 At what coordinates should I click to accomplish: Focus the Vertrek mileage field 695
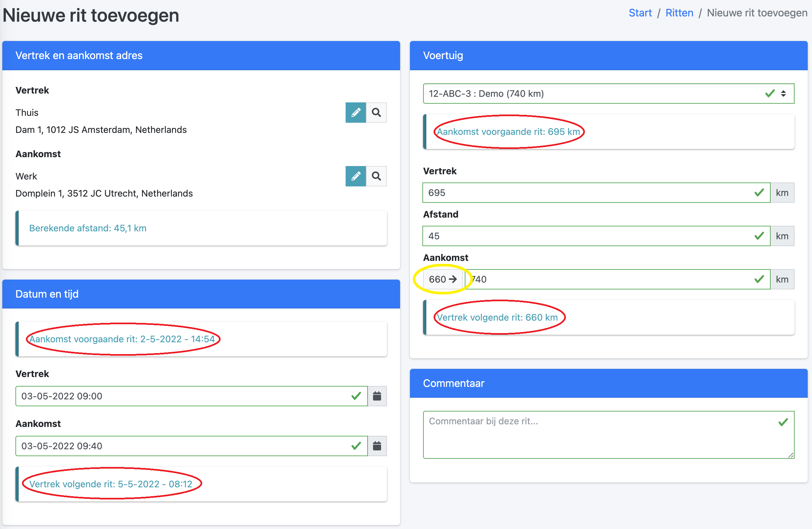point(596,193)
